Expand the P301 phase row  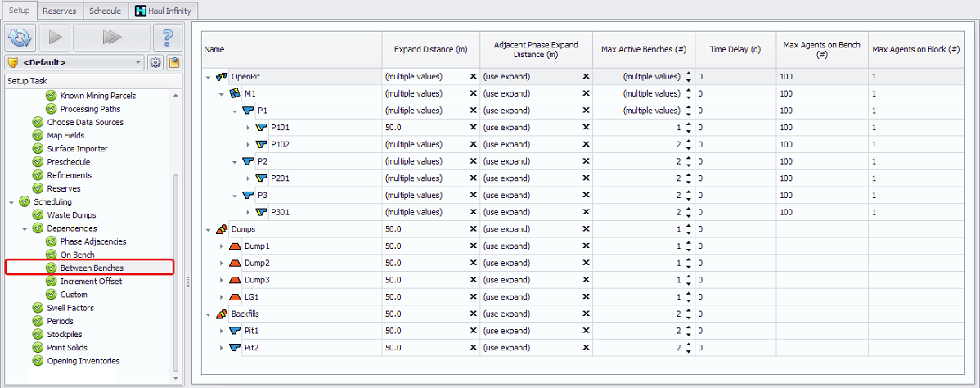tap(249, 212)
